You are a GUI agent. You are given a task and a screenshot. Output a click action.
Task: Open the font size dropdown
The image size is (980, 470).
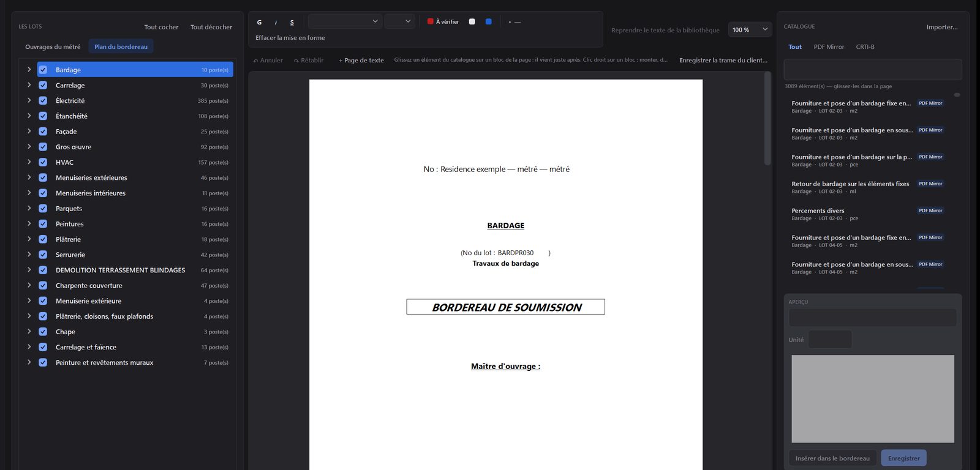coord(399,21)
